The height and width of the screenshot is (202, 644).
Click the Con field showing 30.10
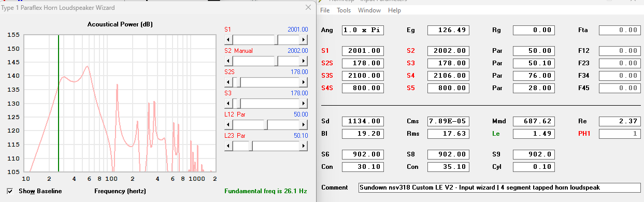tap(363, 167)
